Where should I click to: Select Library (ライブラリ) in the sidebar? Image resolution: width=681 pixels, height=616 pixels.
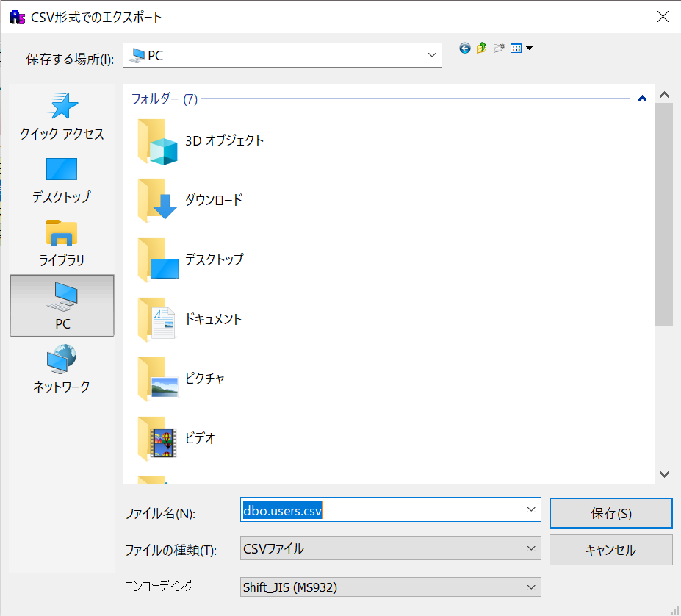pyautogui.click(x=62, y=243)
